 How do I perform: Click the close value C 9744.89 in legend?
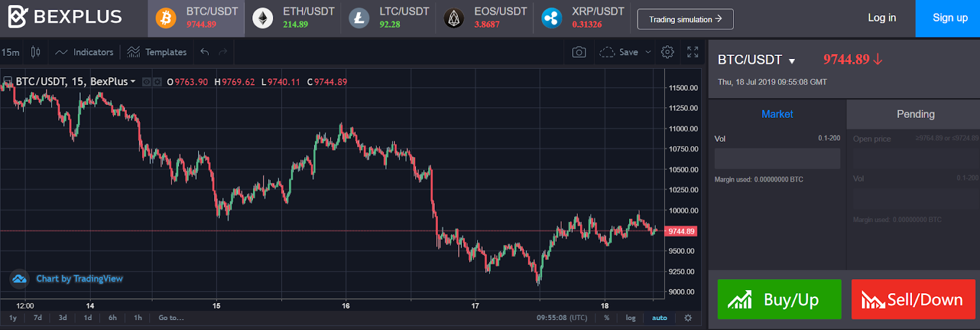click(327, 82)
